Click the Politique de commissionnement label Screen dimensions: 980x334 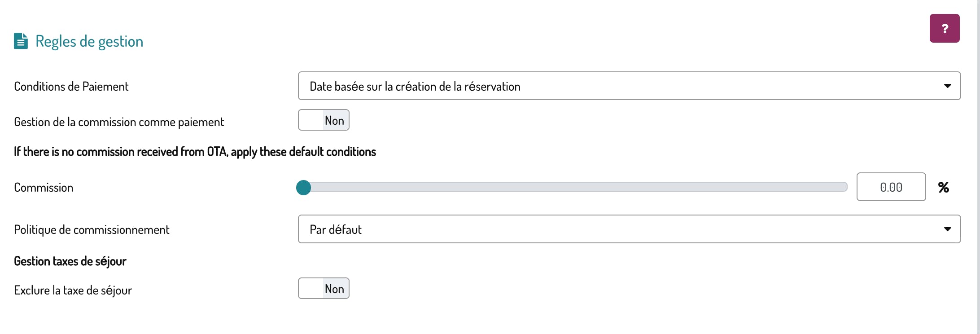point(92,230)
